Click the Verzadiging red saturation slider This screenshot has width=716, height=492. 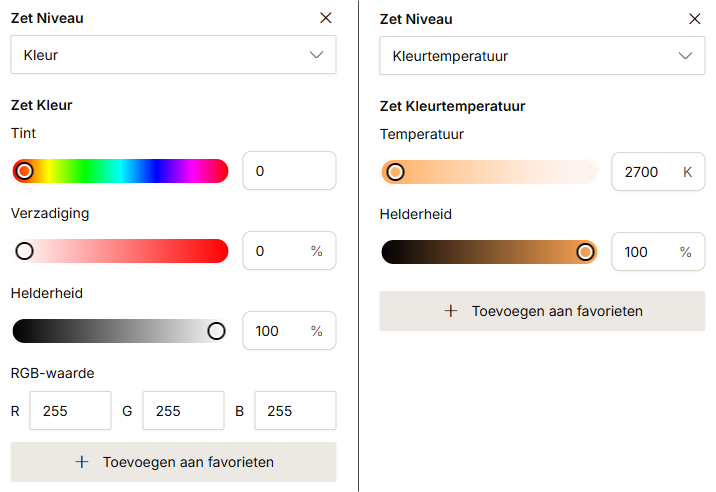pyautogui.click(x=121, y=251)
